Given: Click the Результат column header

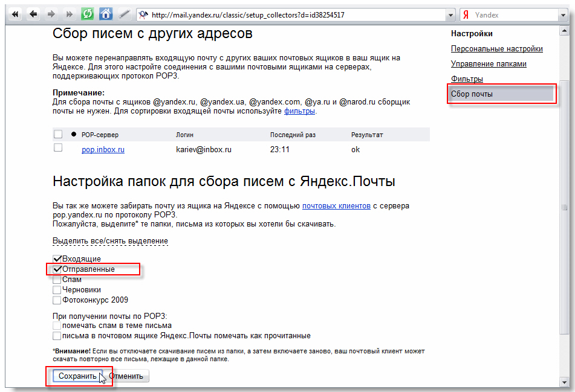Looking at the screenshot, I should click(x=367, y=135).
